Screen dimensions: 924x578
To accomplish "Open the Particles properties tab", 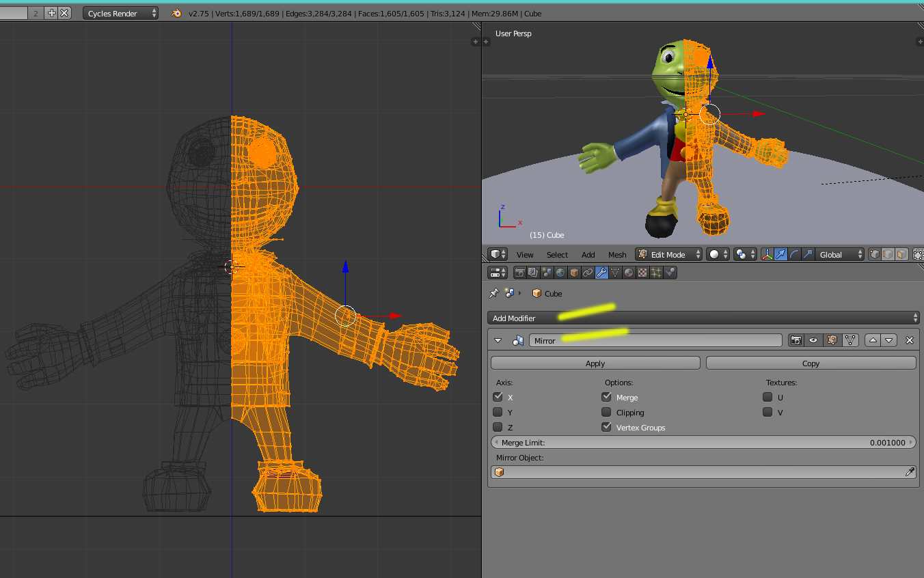I will 656,273.
